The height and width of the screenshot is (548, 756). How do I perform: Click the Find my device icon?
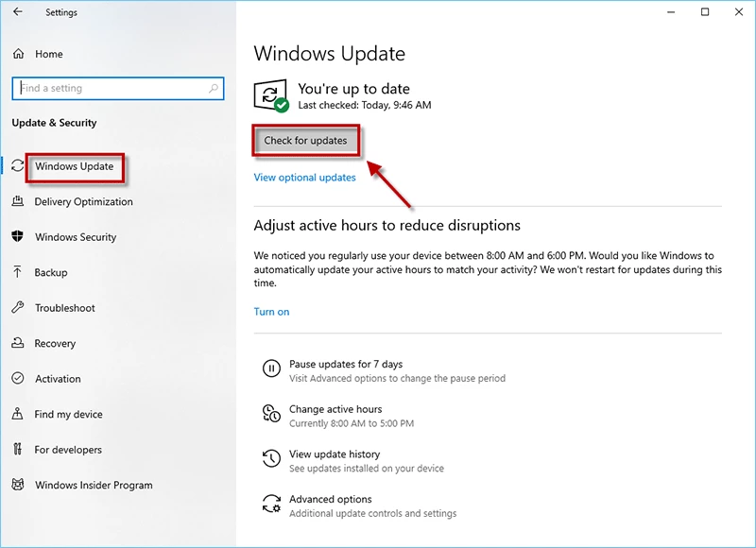click(17, 414)
